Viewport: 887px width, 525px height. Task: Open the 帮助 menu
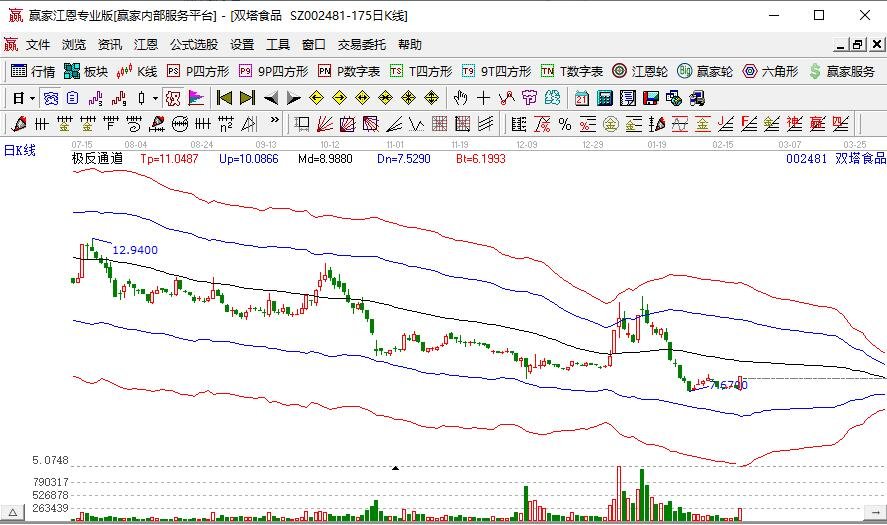click(410, 45)
